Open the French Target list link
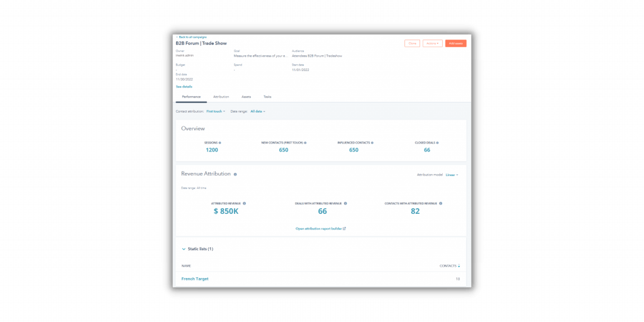644x322 pixels. tap(195, 279)
